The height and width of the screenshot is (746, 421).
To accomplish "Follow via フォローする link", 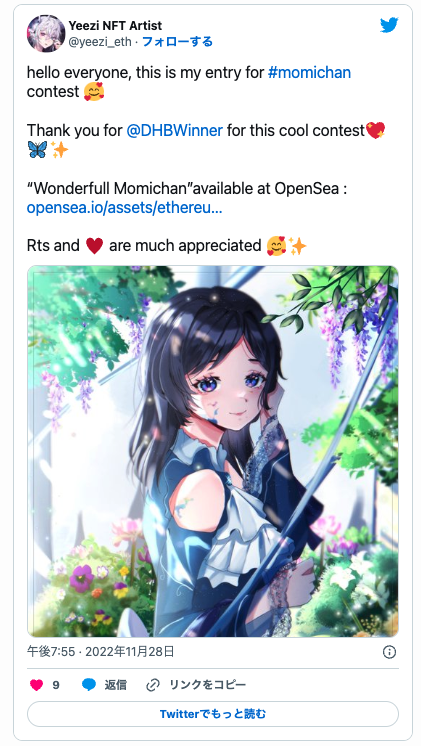I will click(177, 42).
